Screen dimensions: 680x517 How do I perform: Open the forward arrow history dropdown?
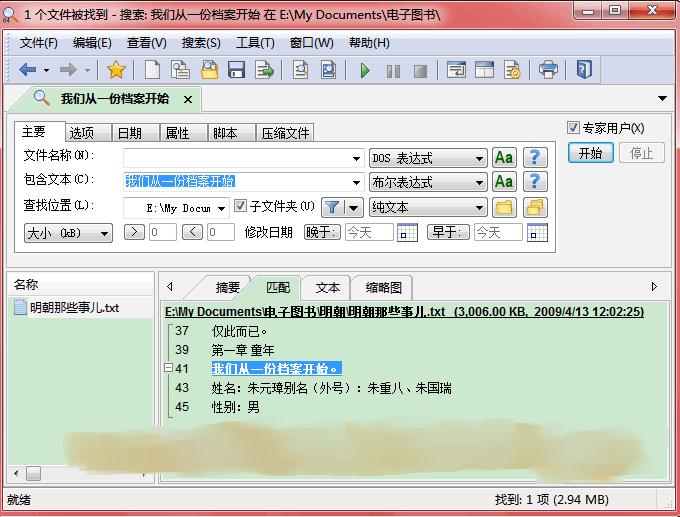point(87,70)
